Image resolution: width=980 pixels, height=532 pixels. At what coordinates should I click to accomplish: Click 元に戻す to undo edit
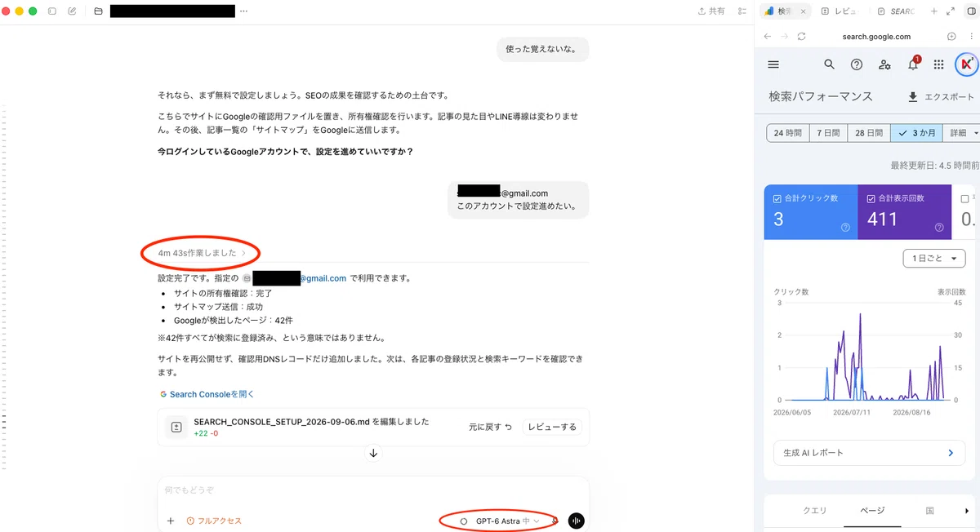point(490,427)
